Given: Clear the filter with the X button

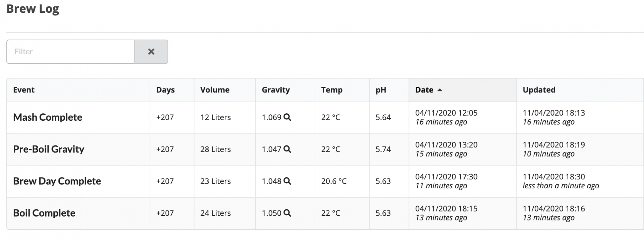Looking at the screenshot, I should [151, 52].
